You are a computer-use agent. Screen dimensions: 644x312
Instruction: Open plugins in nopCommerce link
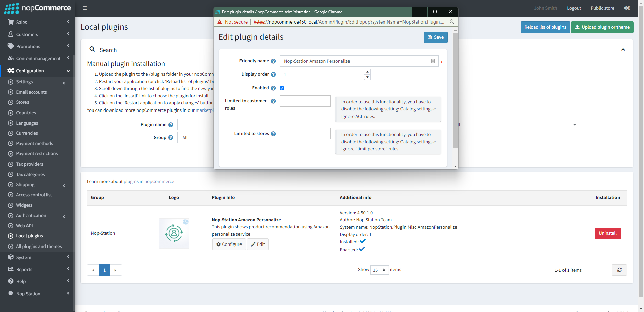click(149, 181)
